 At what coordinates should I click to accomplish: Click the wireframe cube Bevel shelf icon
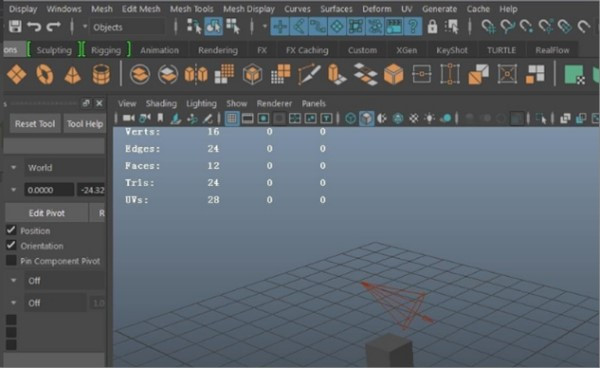coord(253,74)
